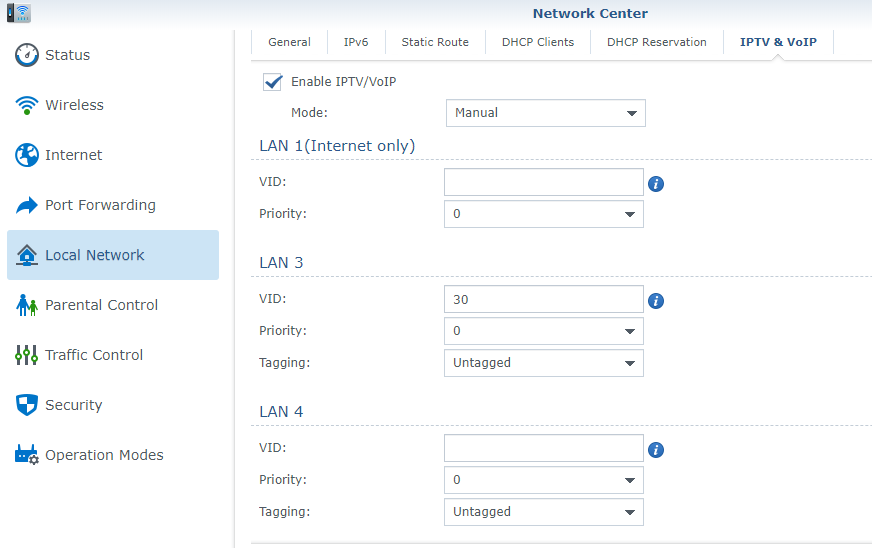The height and width of the screenshot is (548, 872).
Task: Expand the LAN 3 Priority dropdown
Action: pyautogui.click(x=543, y=331)
